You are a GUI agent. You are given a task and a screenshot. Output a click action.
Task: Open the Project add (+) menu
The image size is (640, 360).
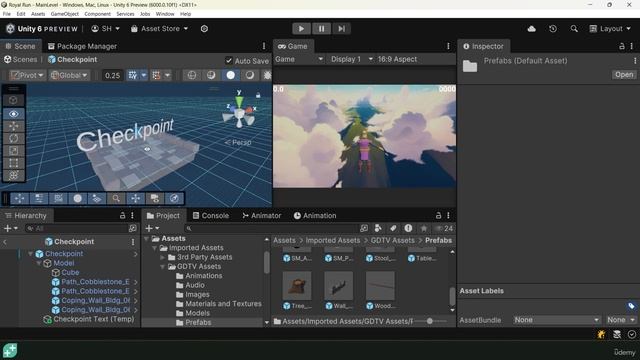[152, 228]
